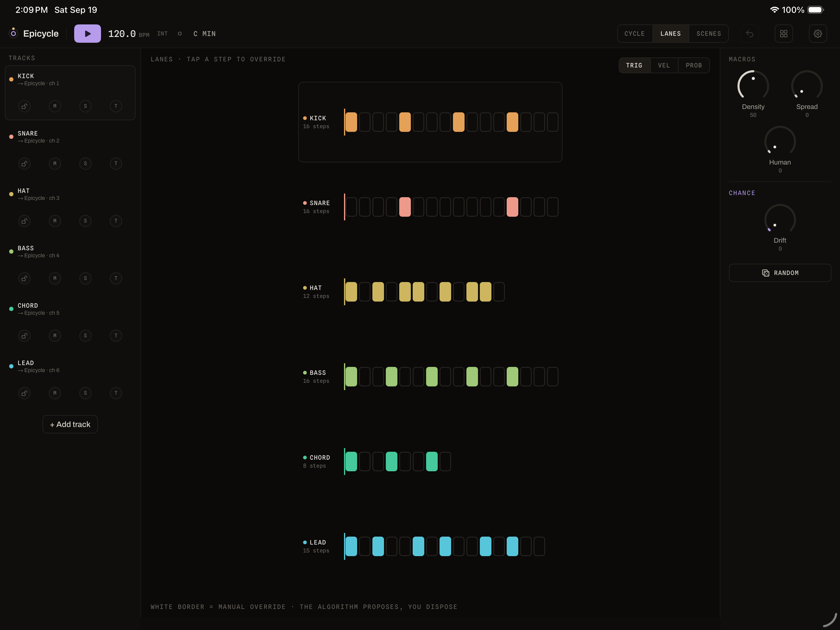Solo the LEAD track
This screenshot has width=840, height=630.
(x=85, y=393)
